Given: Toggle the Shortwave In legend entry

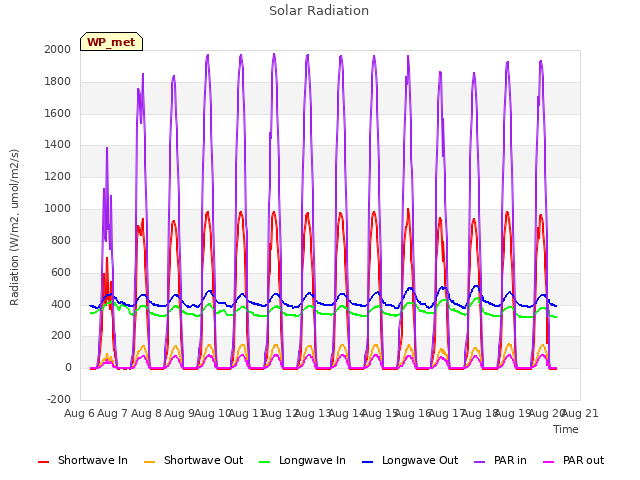Looking at the screenshot, I should click(83, 460).
